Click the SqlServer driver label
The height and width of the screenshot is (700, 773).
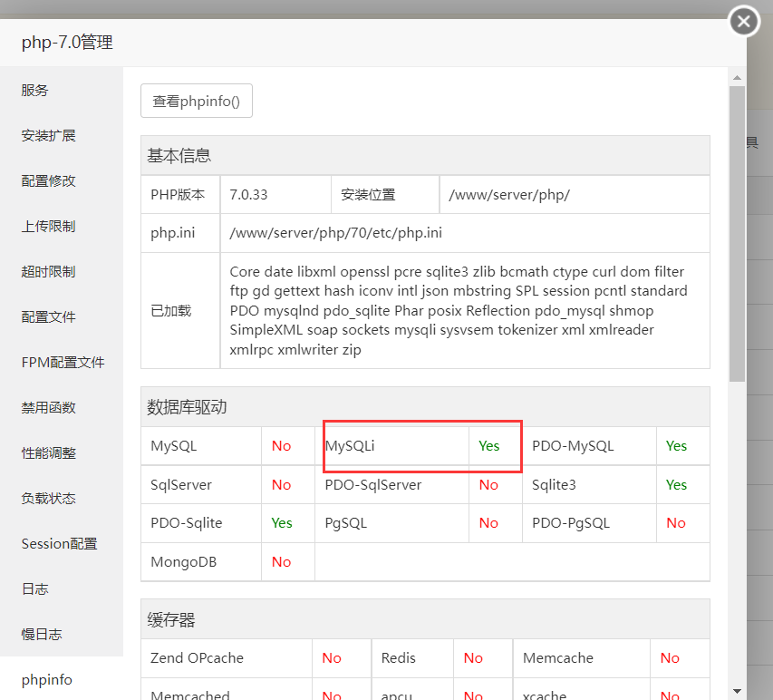click(181, 485)
